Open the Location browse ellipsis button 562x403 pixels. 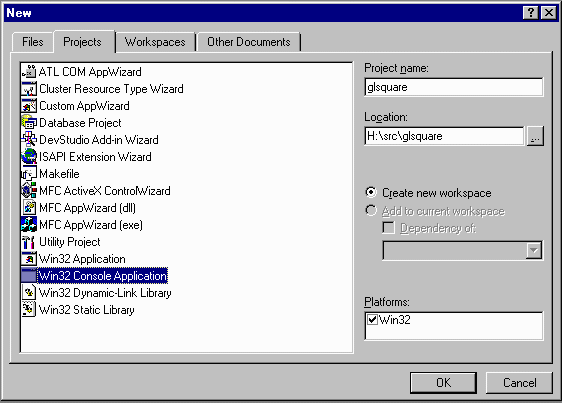click(x=535, y=136)
